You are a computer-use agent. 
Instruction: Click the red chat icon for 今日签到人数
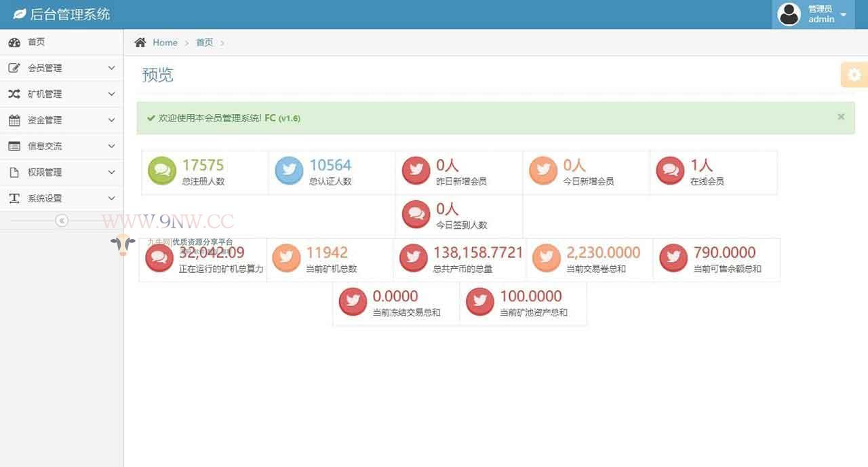(416, 214)
